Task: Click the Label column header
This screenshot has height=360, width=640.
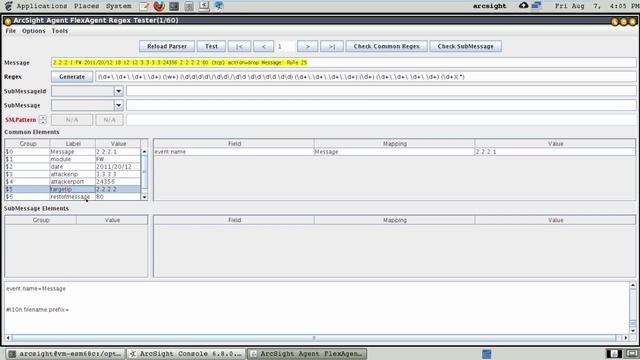Action: click(x=73, y=144)
